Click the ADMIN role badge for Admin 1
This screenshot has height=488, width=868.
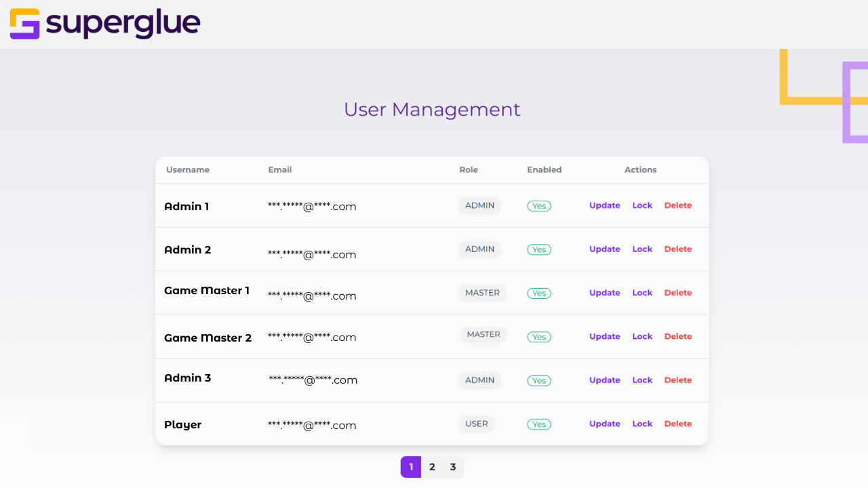480,205
